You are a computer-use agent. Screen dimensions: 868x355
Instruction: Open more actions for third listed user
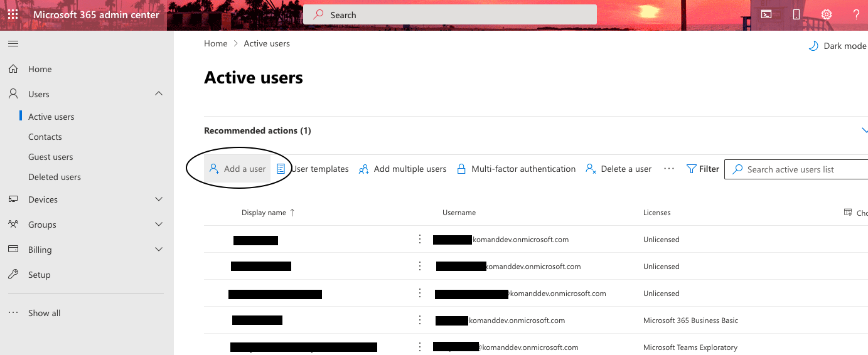click(x=420, y=294)
